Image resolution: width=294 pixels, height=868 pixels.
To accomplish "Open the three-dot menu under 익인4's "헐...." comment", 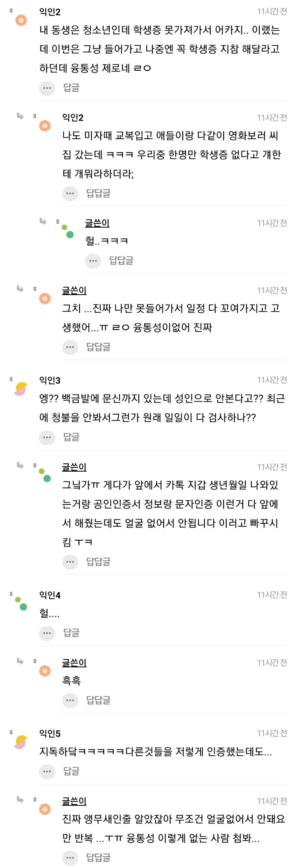I will (x=47, y=633).
